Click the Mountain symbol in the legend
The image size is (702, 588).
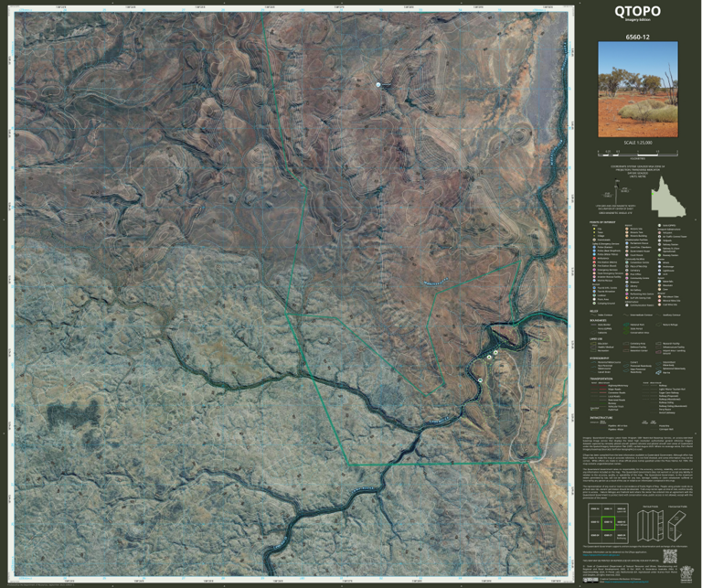(x=659, y=285)
